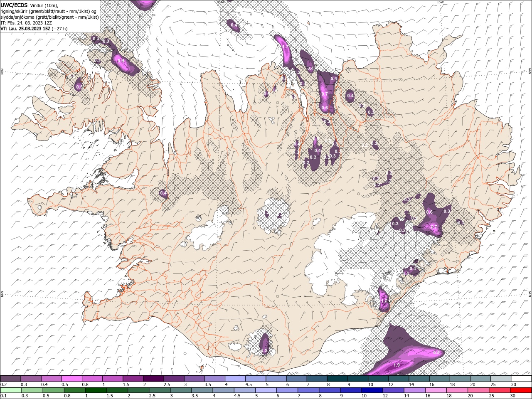This screenshot has height=399, width=532.
Task: Click the '1.9' snowfall value off the southeast coast
Action: click(x=397, y=365)
